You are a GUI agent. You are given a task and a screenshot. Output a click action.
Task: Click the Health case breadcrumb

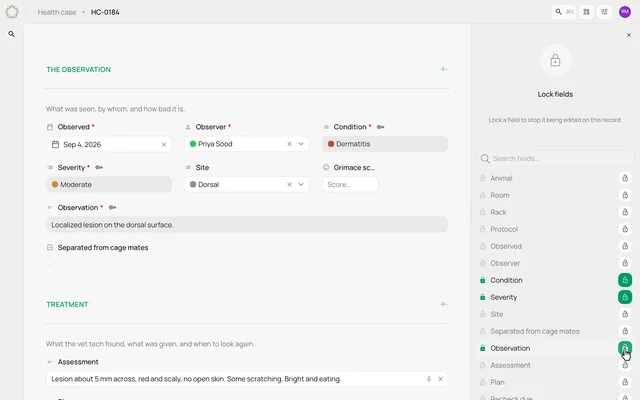coord(57,12)
